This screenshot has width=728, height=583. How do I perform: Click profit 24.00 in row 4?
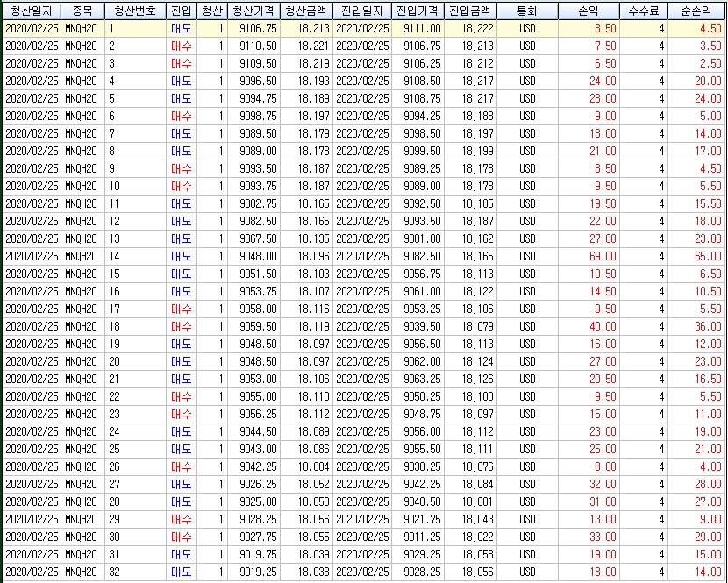pyautogui.click(x=603, y=82)
